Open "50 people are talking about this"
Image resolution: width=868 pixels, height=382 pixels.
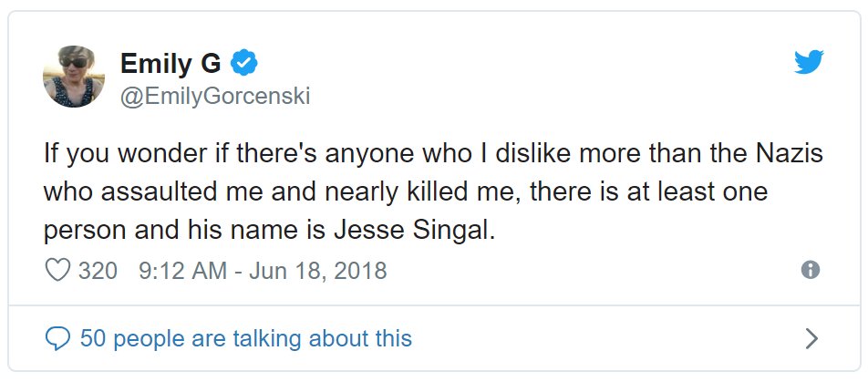[x=246, y=339]
